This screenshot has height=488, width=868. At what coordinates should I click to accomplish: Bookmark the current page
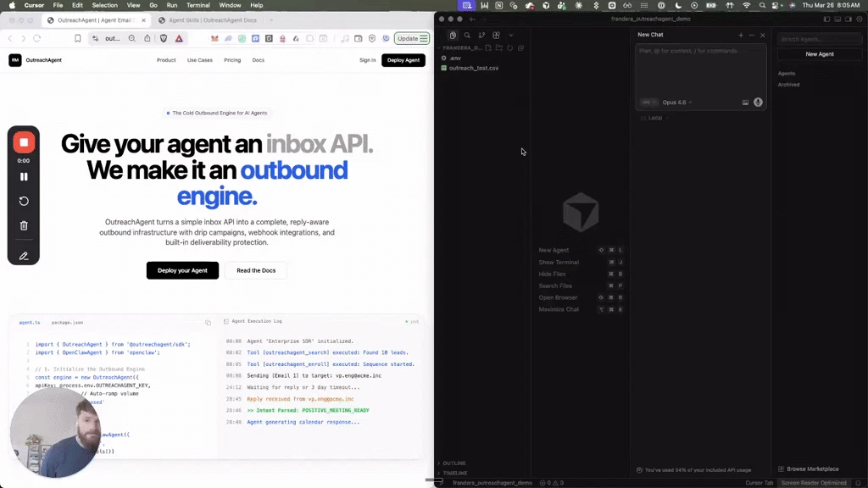[77, 39]
